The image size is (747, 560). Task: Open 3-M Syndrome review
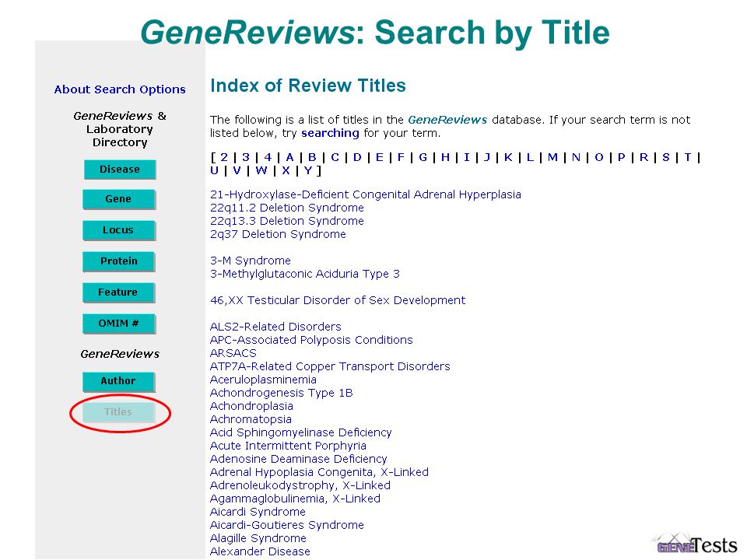250,261
